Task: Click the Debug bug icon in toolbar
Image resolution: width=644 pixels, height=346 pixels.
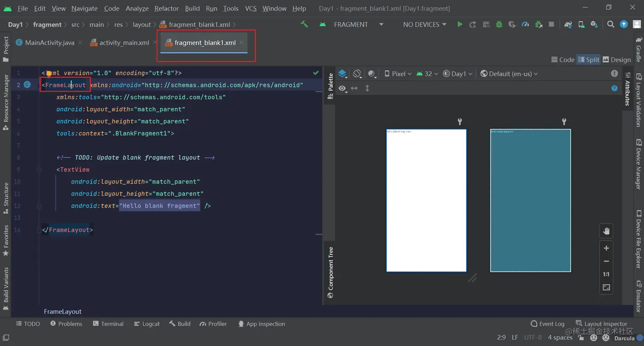Action: [x=499, y=24]
